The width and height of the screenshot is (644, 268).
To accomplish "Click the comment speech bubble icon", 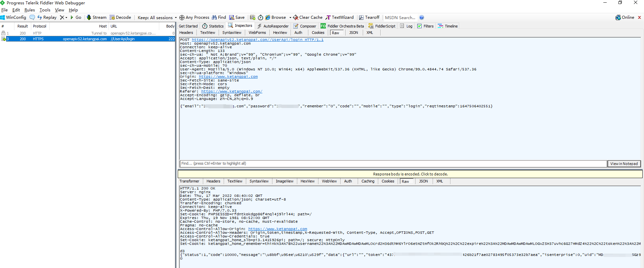I will coord(32,17).
